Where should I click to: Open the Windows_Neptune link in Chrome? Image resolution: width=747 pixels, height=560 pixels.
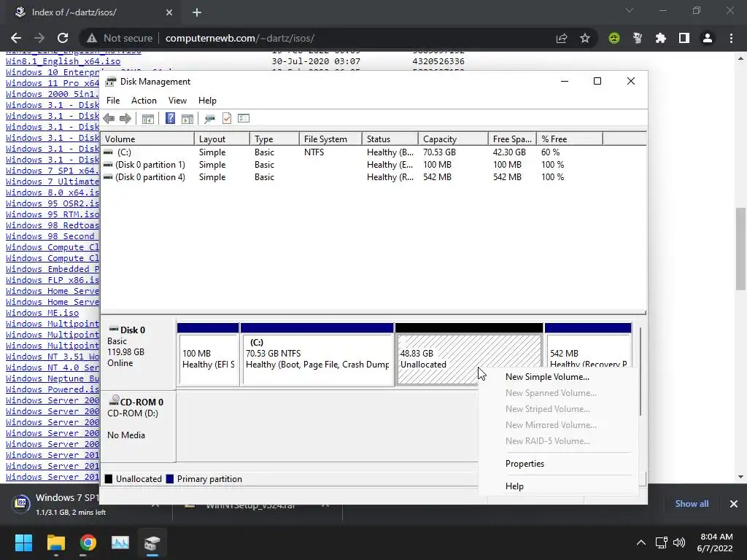(x=53, y=378)
